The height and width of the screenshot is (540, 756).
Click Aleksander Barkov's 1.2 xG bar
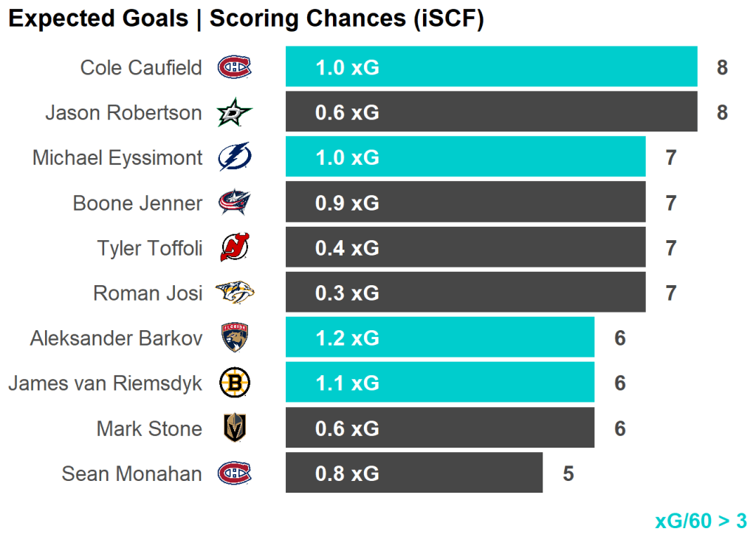(x=439, y=338)
